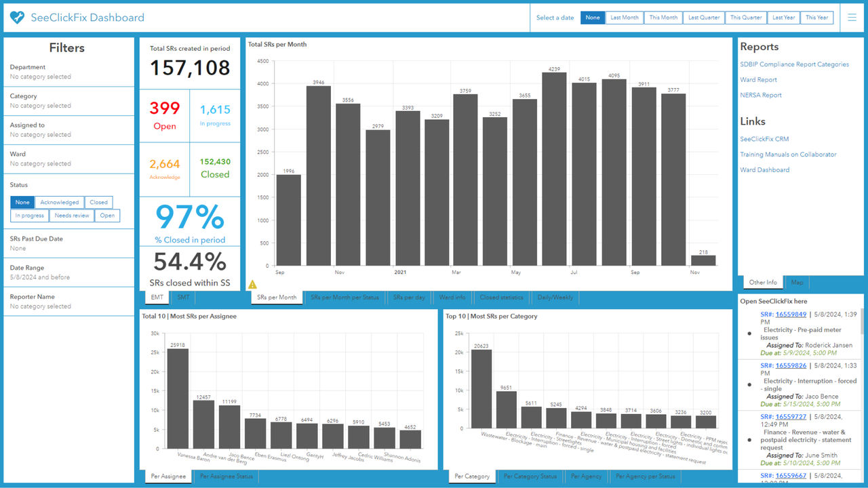The width and height of the screenshot is (868, 488).
Task: Open the Date Range filter
Action: pos(68,272)
